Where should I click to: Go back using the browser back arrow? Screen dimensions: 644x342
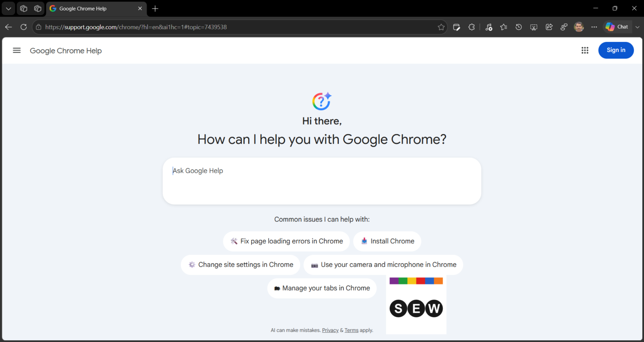[8, 27]
